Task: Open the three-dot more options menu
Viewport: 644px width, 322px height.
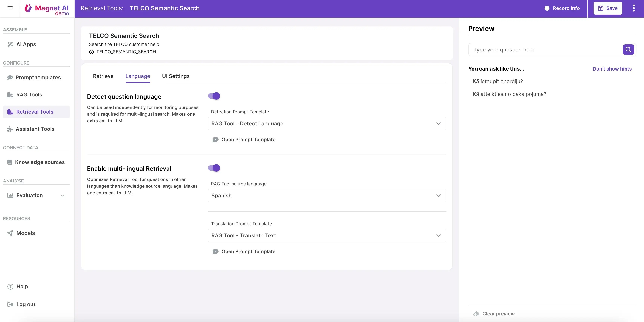Action: click(634, 8)
